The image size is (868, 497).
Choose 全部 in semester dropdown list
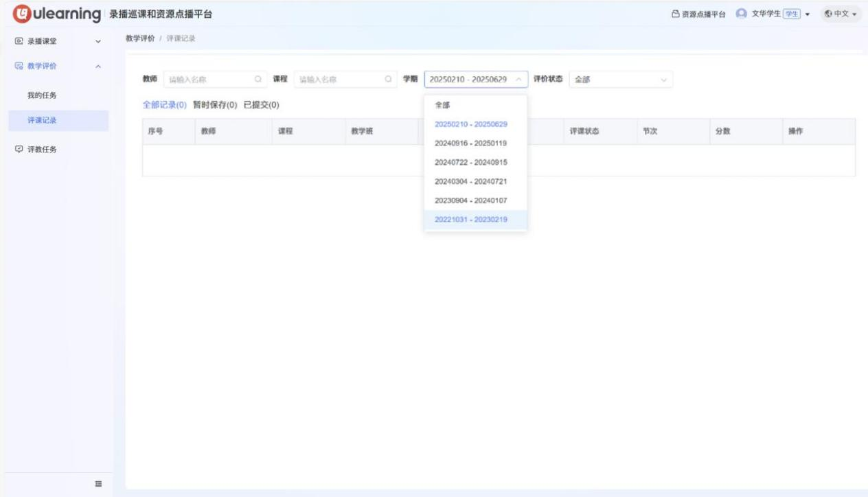pyautogui.click(x=443, y=105)
